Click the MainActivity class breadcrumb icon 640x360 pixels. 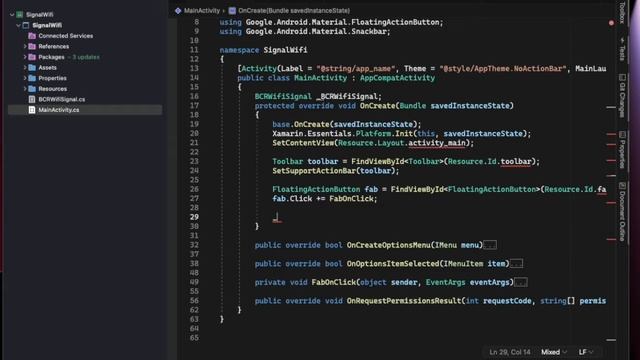tap(178, 11)
